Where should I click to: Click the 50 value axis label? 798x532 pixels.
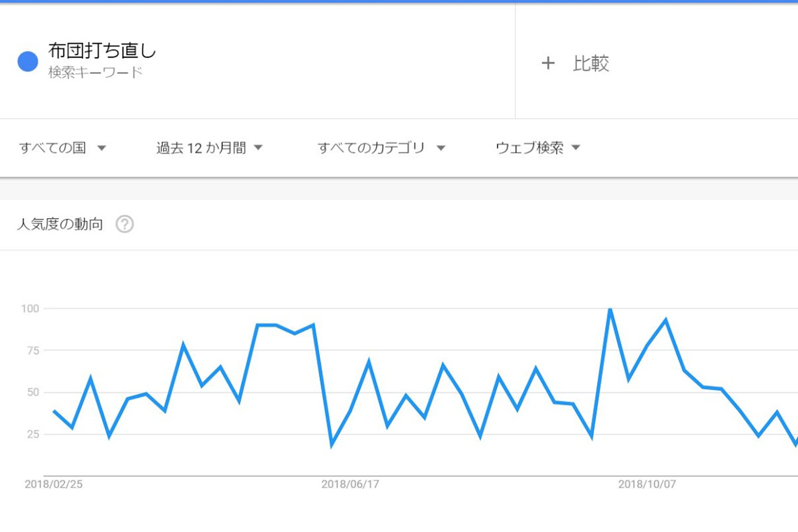pyautogui.click(x=33, y=392)
